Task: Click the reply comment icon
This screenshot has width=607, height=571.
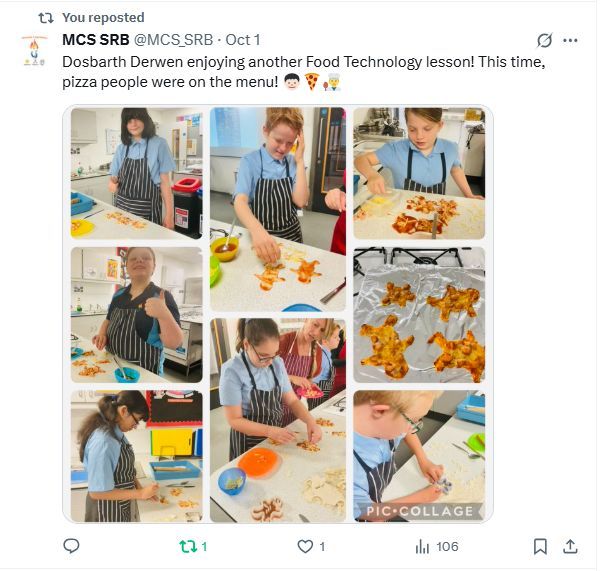Action: click(x=71, y=546)
